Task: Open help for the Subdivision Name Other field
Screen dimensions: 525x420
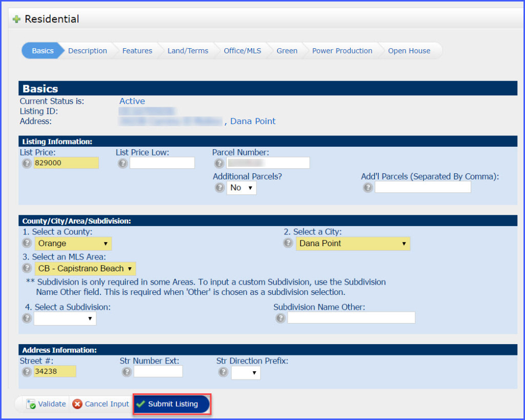Action: pos(280,317)
